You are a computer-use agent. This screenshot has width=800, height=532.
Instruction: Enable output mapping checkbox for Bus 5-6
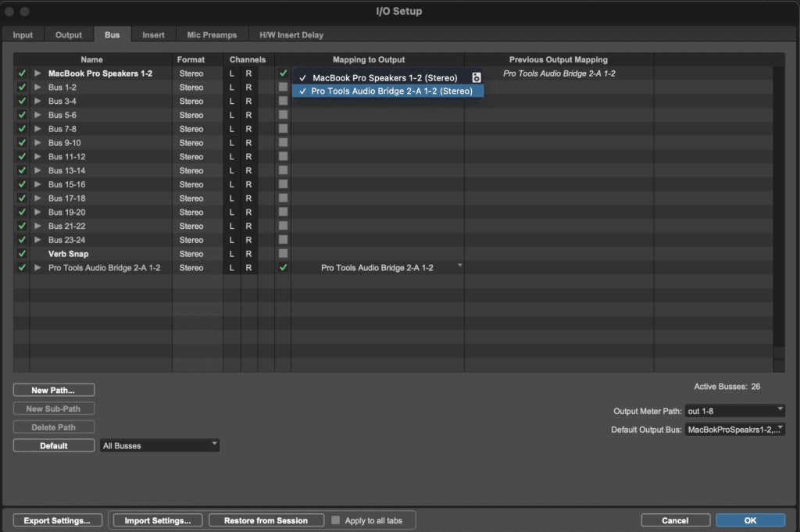[x=283, y=115]
